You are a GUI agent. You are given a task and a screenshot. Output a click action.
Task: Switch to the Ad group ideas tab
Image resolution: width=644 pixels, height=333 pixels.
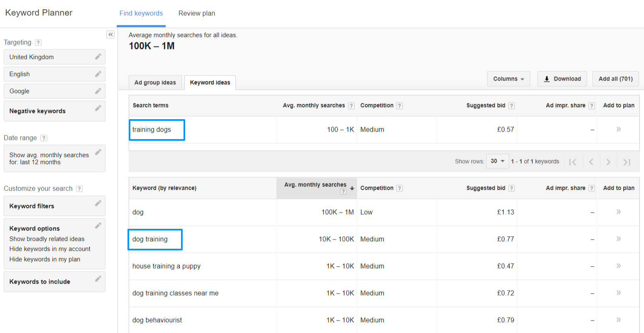[x=155, y=82]
